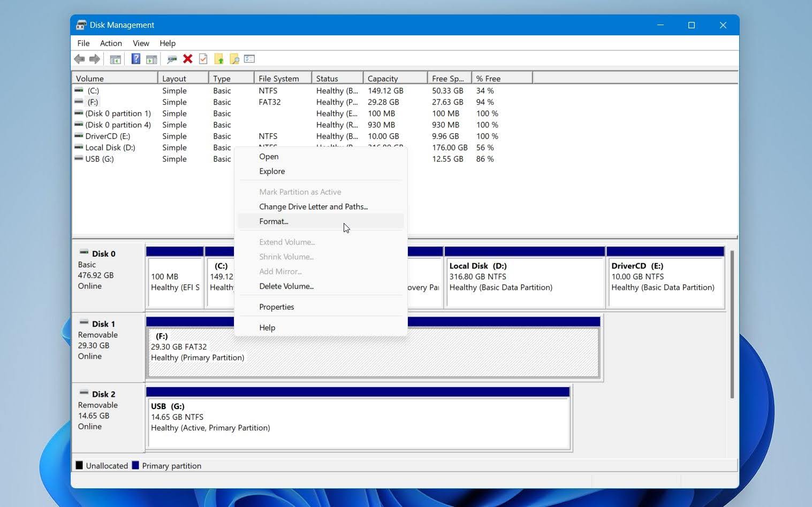Click the 27.63 GB free space cell
Image resolution: width=812 pixels, height=507 pixels.
(x=447, y=102)
